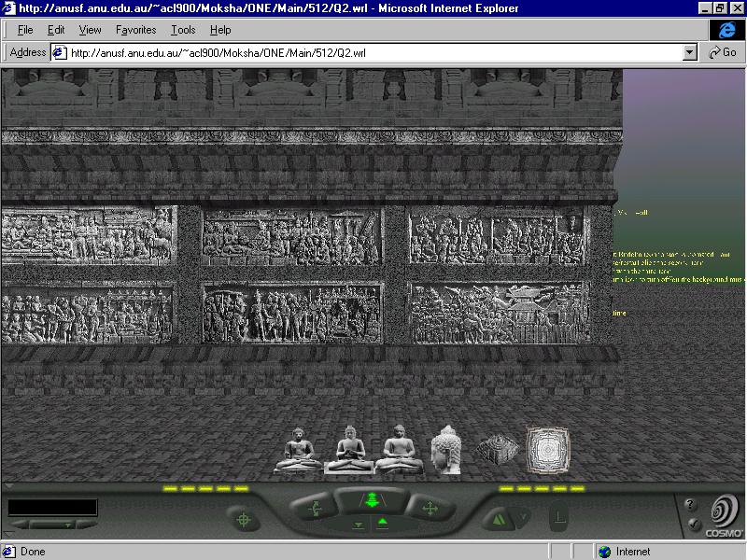Click the Buddha head statue icon
747x560 pixels.
click(x=447, y=450)
